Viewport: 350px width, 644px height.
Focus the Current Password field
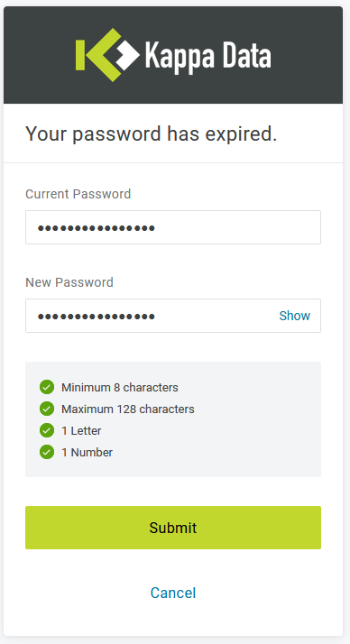click(173, 227)
